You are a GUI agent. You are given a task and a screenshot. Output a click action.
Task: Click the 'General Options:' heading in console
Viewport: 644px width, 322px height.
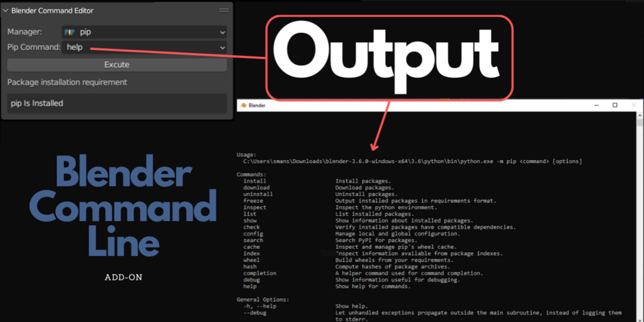click(263, 300)
